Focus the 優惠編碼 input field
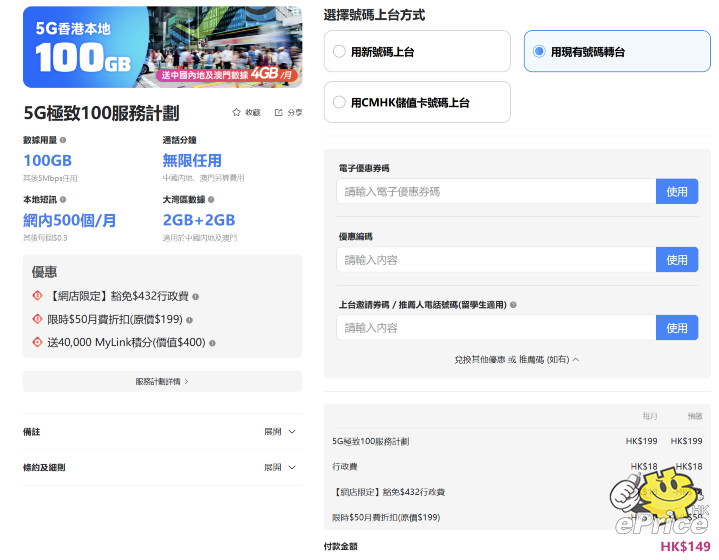 [x=496, y=260]
